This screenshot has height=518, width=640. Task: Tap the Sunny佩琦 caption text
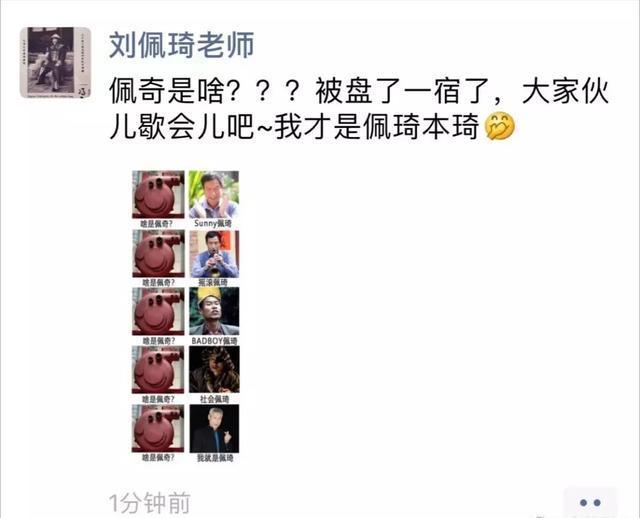(x=213, y=223)
